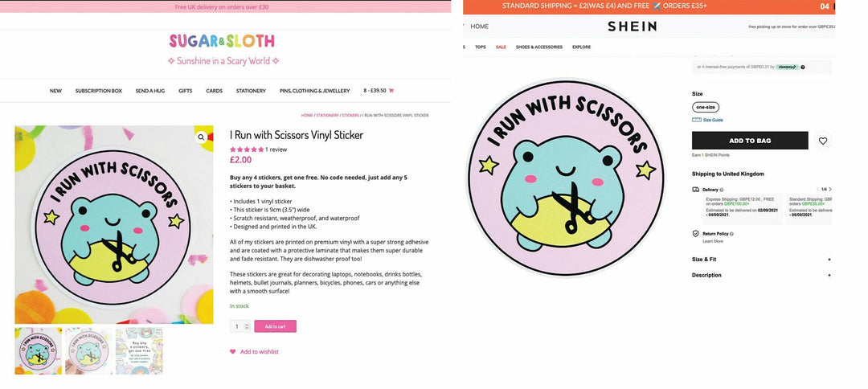Expand the Description section

pos(762,275)
